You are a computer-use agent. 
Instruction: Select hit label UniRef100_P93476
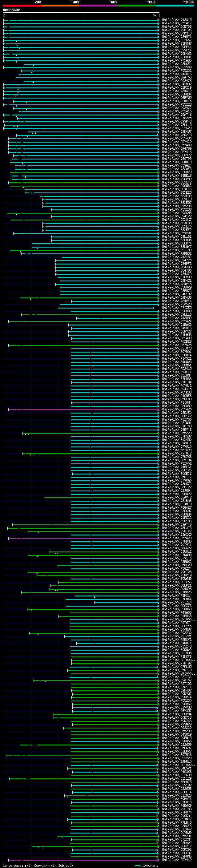point(177,81)
